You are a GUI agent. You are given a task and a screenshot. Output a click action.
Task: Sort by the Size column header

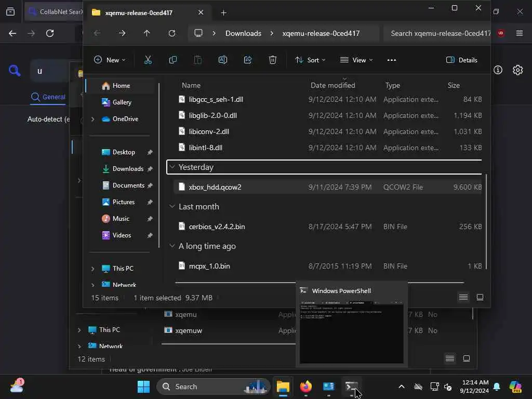point(454,86)
